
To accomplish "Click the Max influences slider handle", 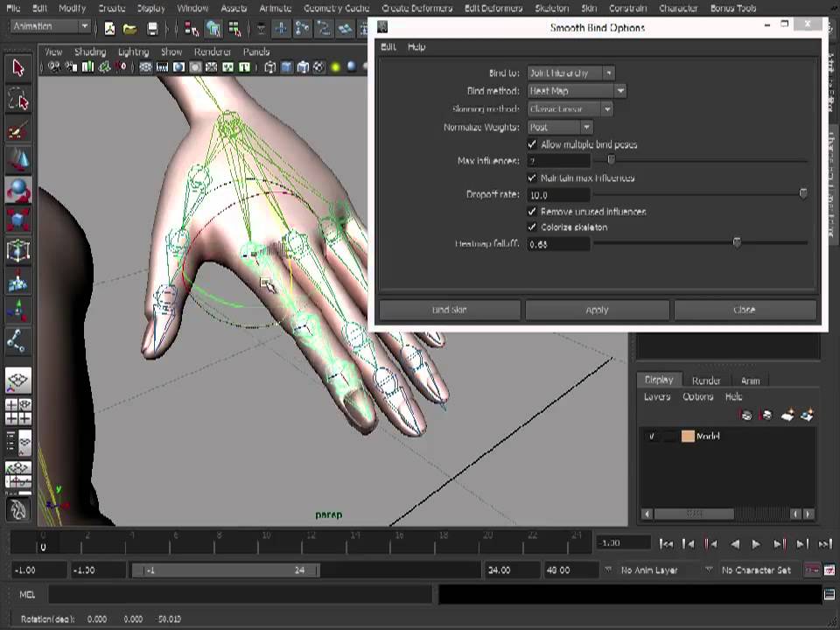I will (611, 159).
